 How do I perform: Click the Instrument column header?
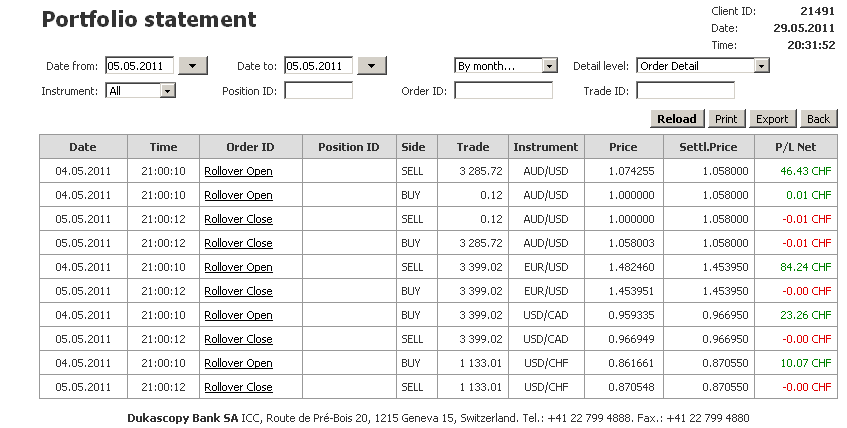coord(546,147)
